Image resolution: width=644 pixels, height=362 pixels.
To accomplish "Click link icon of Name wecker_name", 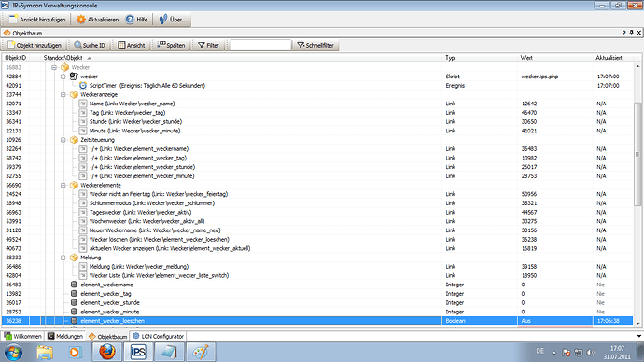I will pyautogui.click(x=83, y=104).
